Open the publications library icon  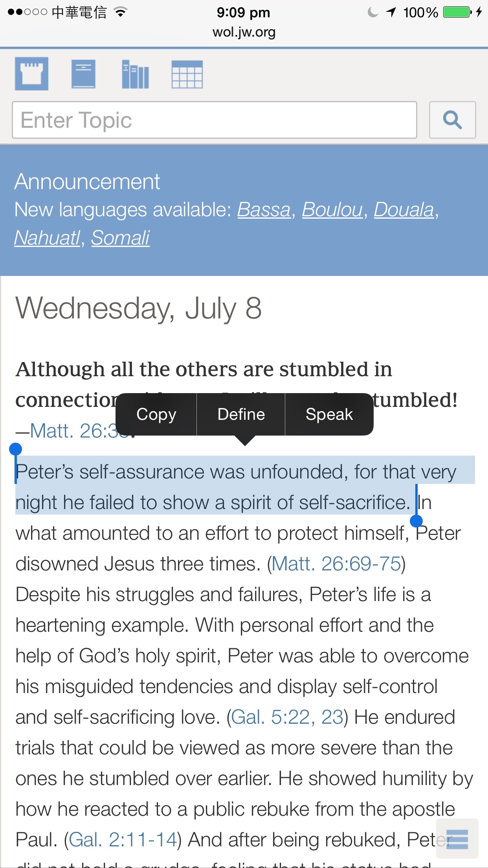[135, 74]
